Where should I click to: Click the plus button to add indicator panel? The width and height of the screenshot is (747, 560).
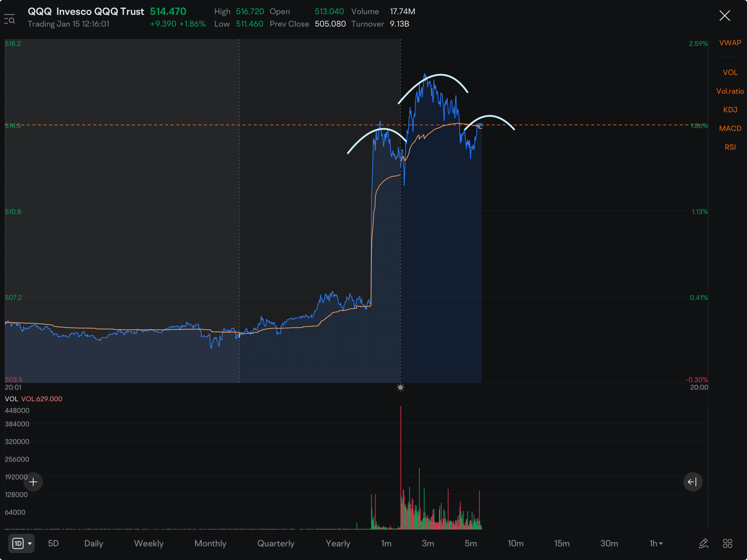point(33,482)
